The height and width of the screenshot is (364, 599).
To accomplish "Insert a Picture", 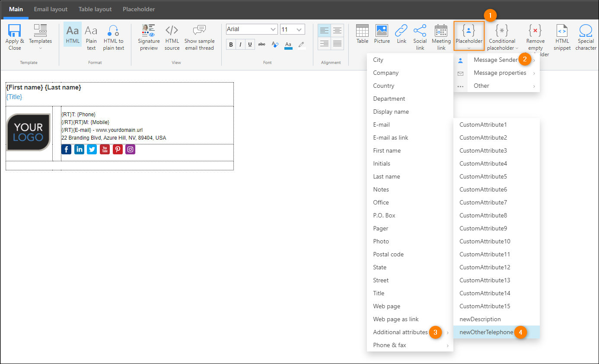I will click(x=382, y=34).
